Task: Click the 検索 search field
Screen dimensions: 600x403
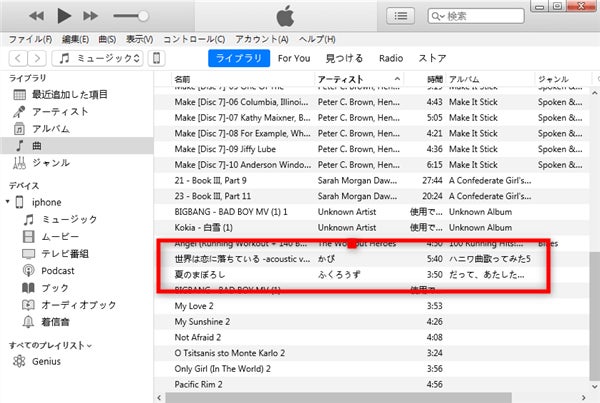Action: point(476,16)
